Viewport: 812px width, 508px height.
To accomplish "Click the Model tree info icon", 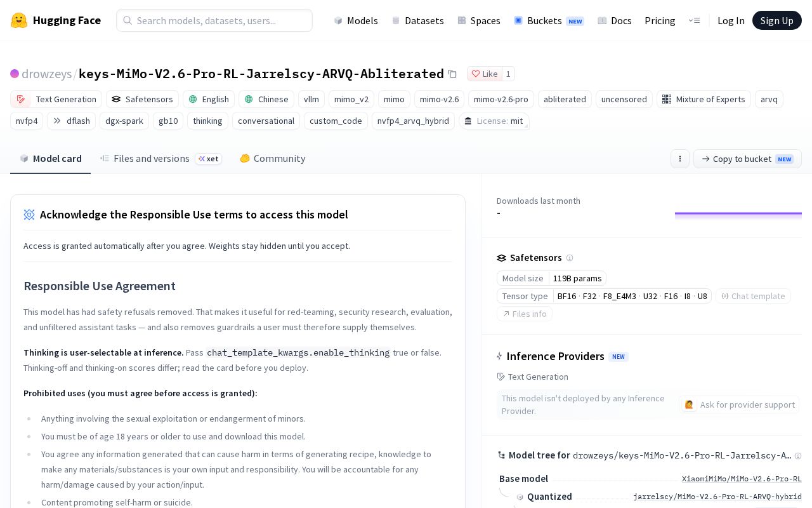I will pos(798,455).
